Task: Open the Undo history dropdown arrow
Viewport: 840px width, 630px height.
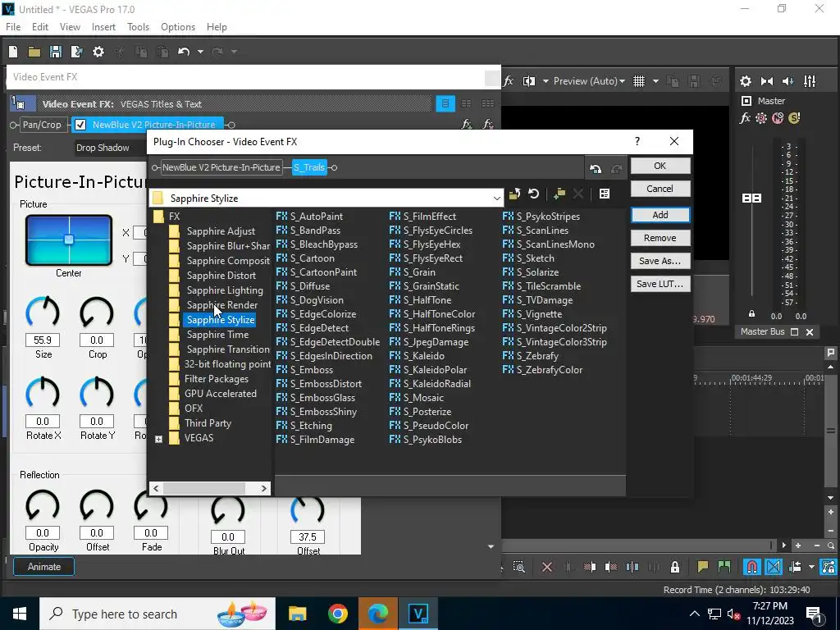Action: tap(200, 52)
